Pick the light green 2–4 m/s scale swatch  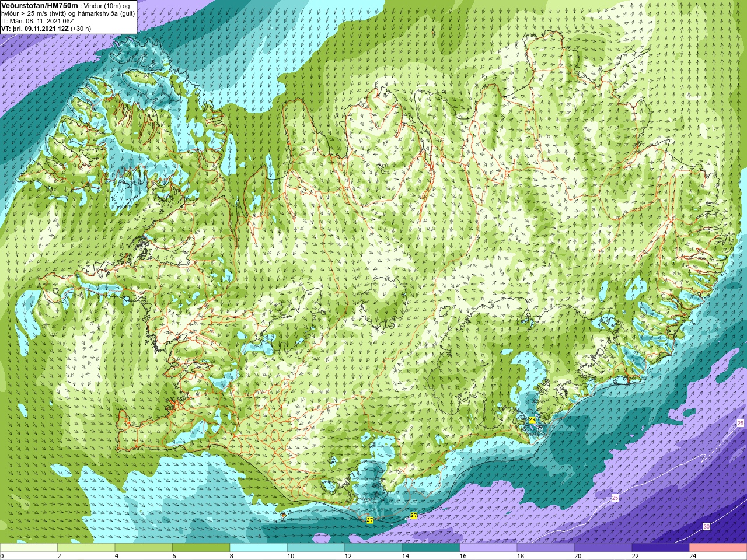86,548
